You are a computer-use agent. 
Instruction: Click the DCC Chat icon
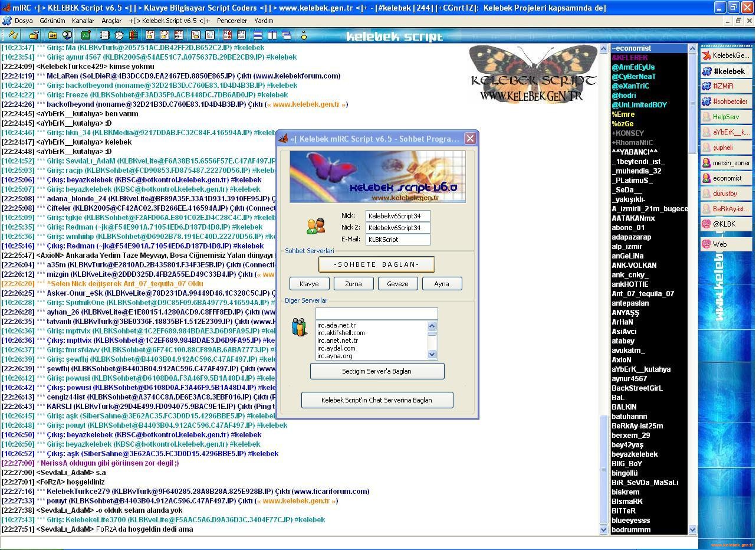pos(165,35)
